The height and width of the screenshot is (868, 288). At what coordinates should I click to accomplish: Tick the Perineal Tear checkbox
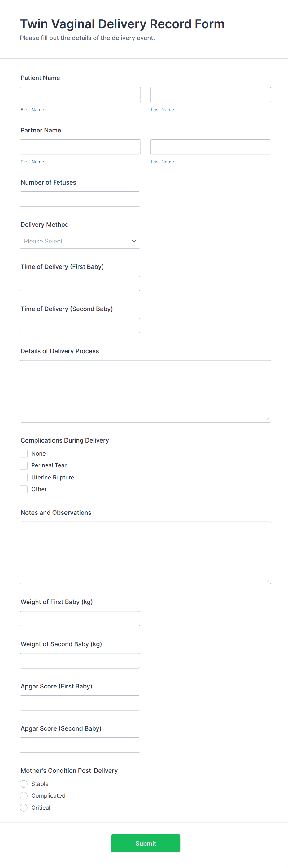tap(24, 465)
